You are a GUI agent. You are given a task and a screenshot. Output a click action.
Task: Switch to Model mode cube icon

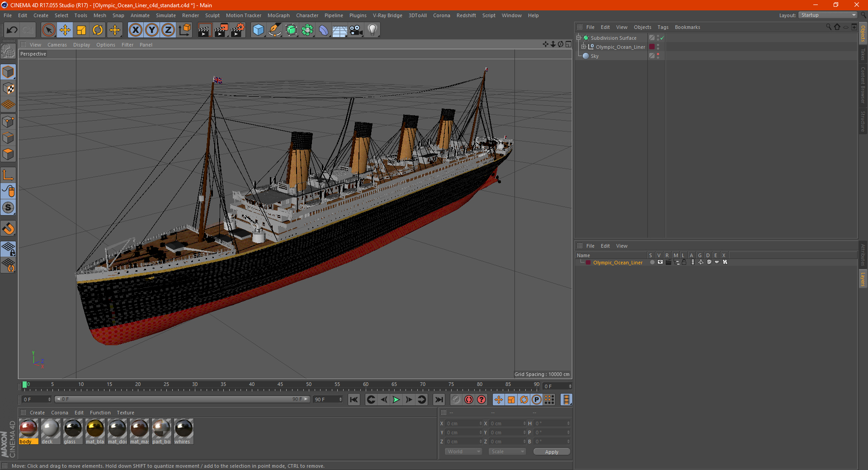[x=8, y=72]
